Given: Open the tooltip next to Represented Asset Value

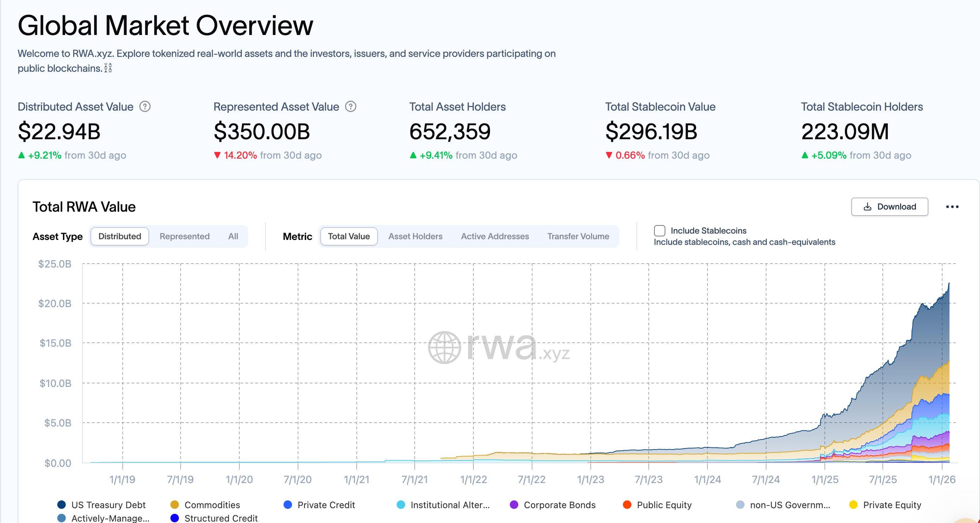Looking at the screenshot, I should [351, 107].
